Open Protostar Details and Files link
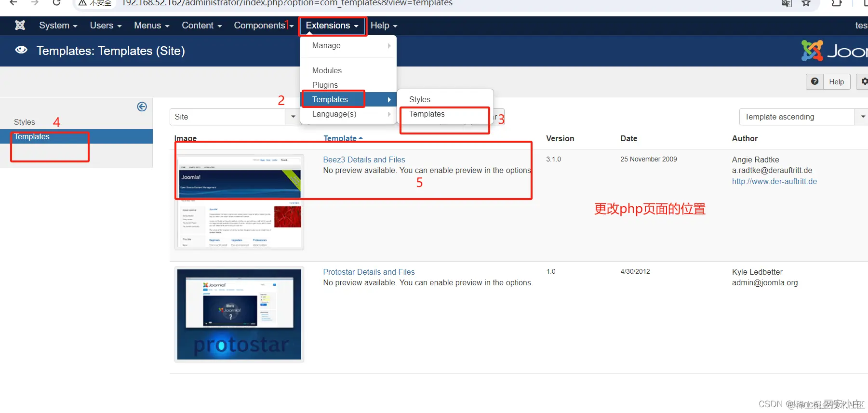868x413 pixels. (x=369, y=272)
